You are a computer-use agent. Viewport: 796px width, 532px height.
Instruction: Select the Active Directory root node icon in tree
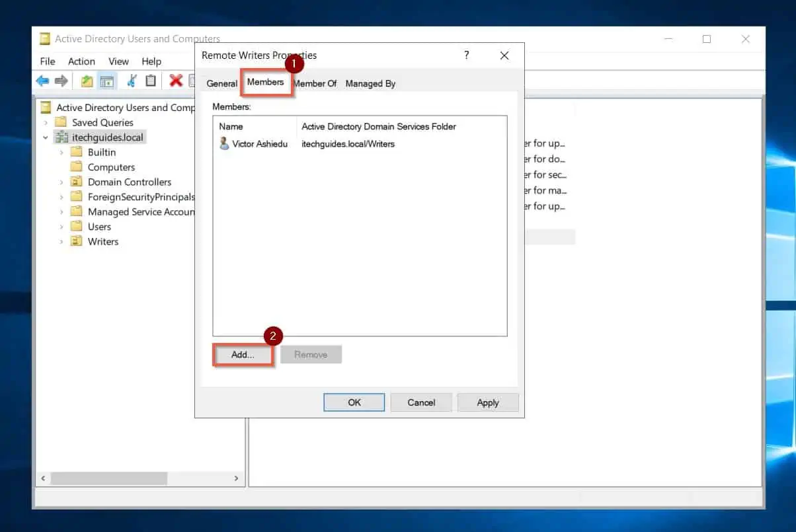[x=46, y=107]
